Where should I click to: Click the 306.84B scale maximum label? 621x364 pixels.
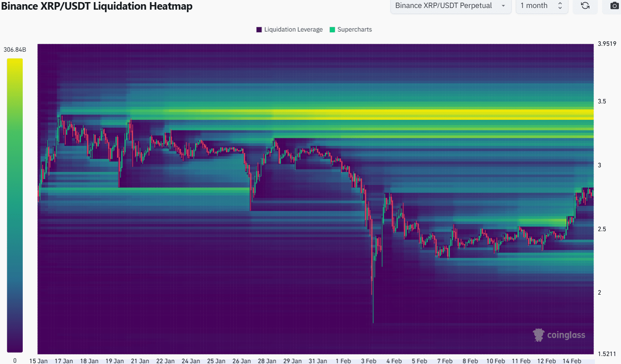point(15,50)
